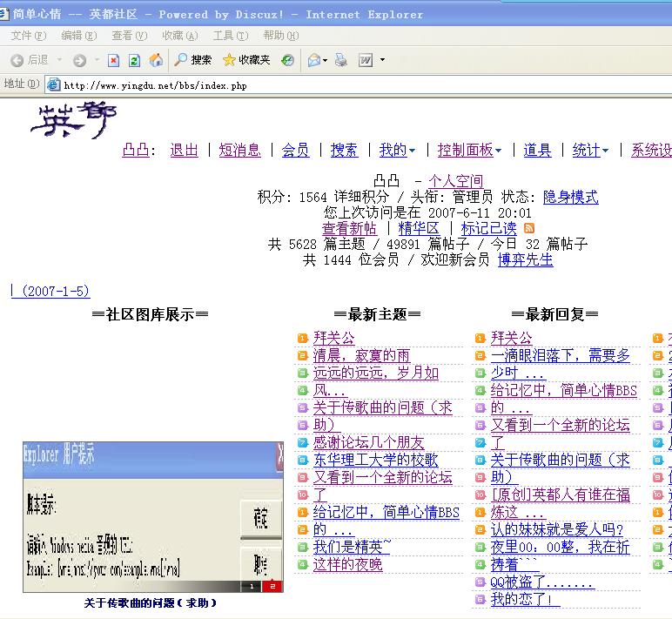The width and height of the screenshot is (672, 619).
Task: Expand the Back button history dropdown arrow
Action: (59, 59)
